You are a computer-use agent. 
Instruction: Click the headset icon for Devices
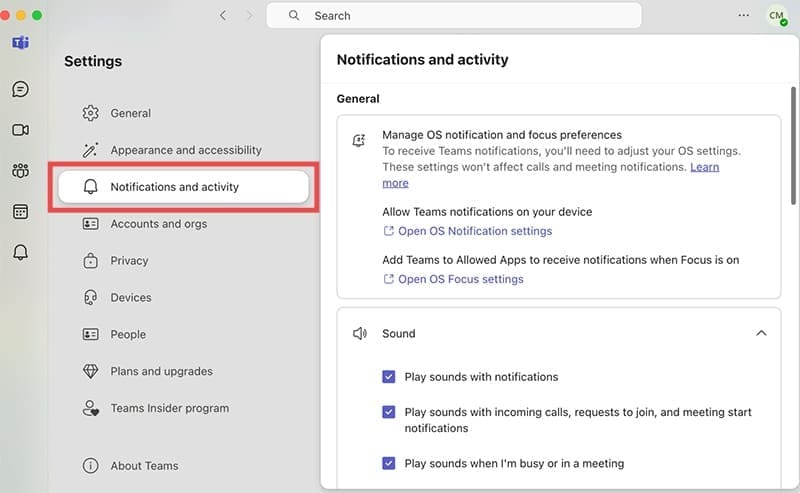tap(90, 297)
